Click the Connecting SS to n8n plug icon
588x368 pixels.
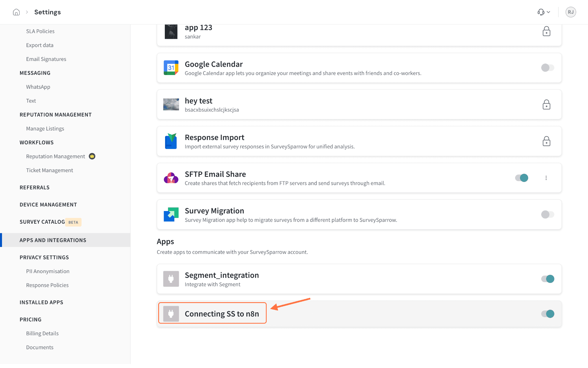tap(171, 314)
